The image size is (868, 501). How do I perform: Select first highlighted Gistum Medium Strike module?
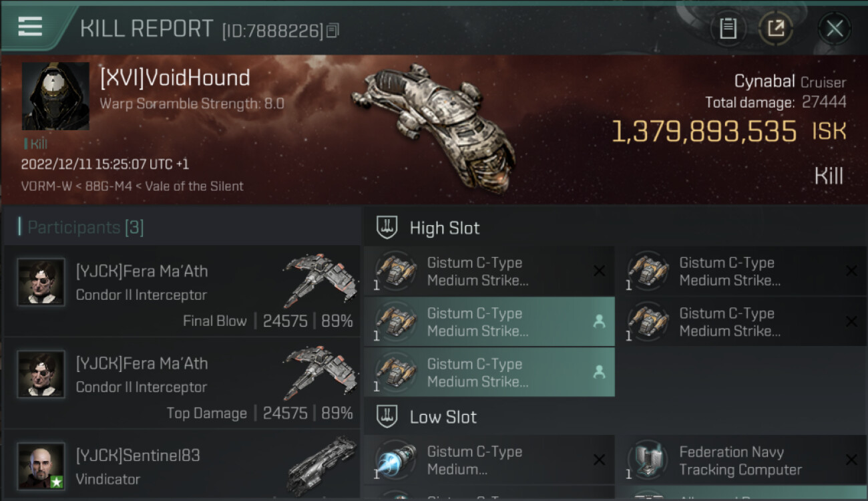coord(489,322)
